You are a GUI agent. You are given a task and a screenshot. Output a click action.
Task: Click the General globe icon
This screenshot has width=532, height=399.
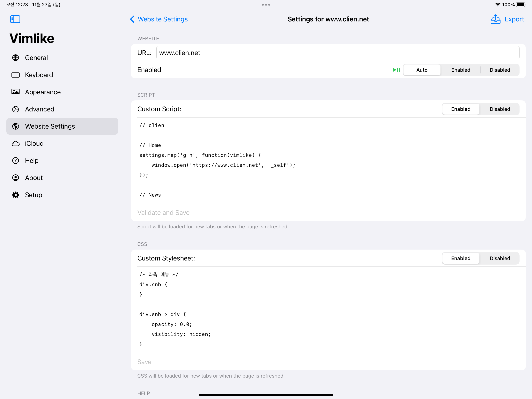click(16, 58)
